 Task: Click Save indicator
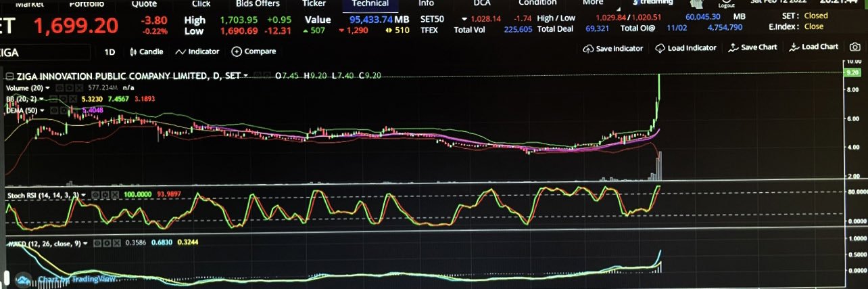612,48
